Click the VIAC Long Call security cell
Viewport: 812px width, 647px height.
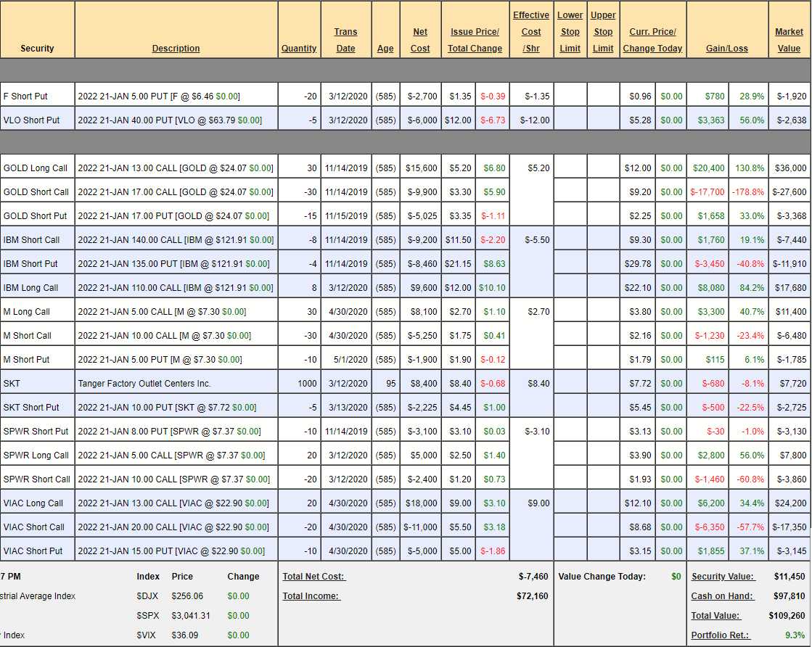[x=33, y=503]
